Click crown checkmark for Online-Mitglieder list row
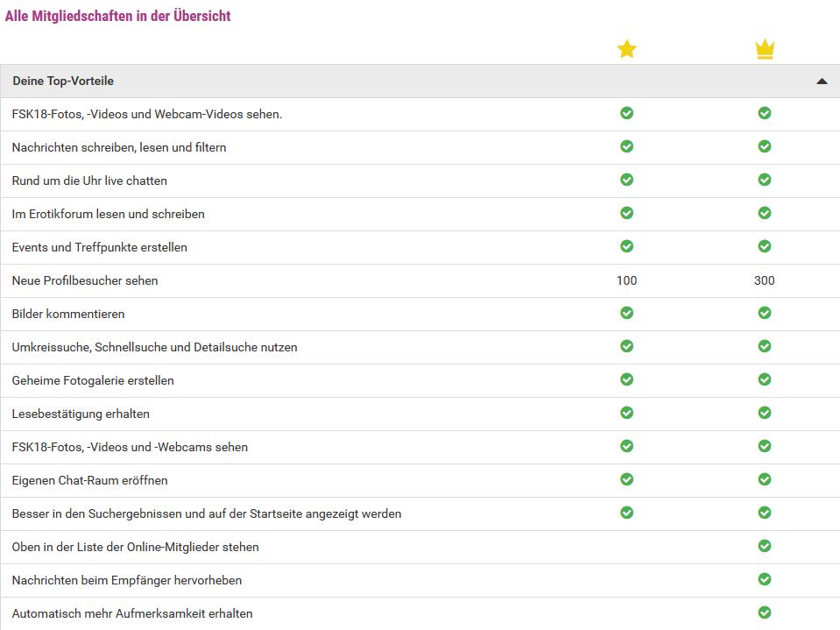This screenshot has height=630, width=840. (x=765, y=546)
